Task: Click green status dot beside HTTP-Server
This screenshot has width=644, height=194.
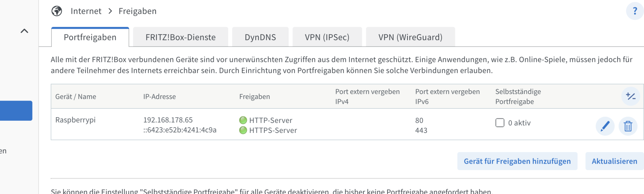Action: point(243,120)
